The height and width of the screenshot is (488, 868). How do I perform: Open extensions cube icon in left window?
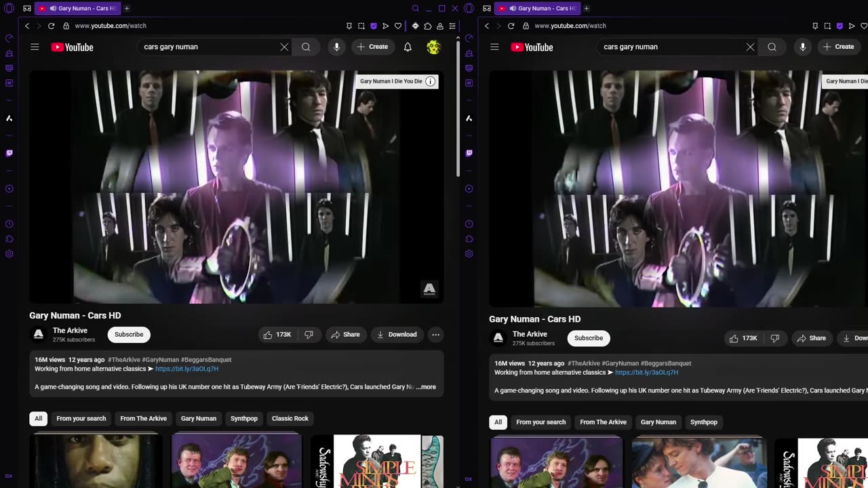click(x=428, y=26)
